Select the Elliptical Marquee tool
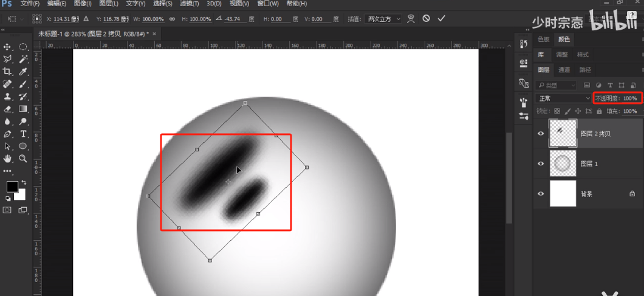Screen dimensions: 644x296 23,47
